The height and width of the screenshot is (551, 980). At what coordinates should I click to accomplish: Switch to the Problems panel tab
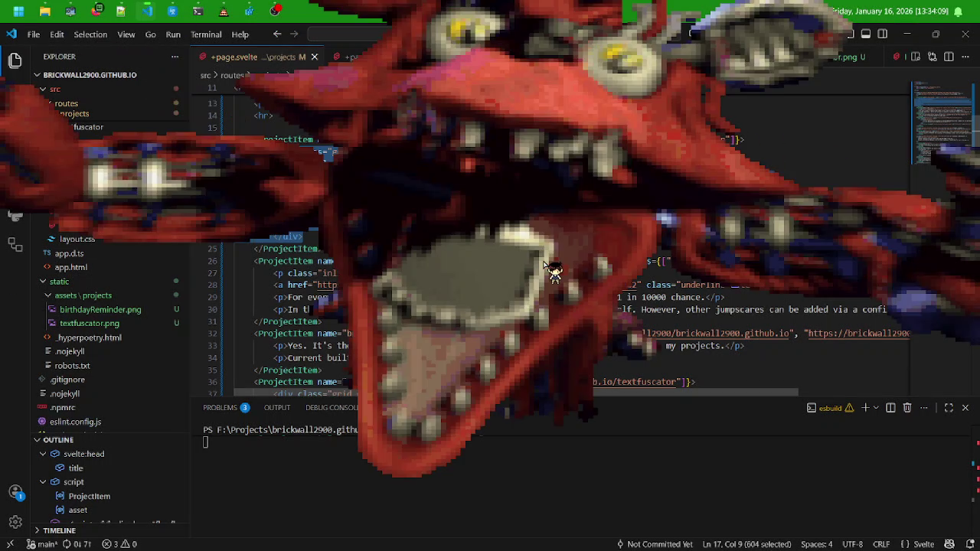click(220, 408)
